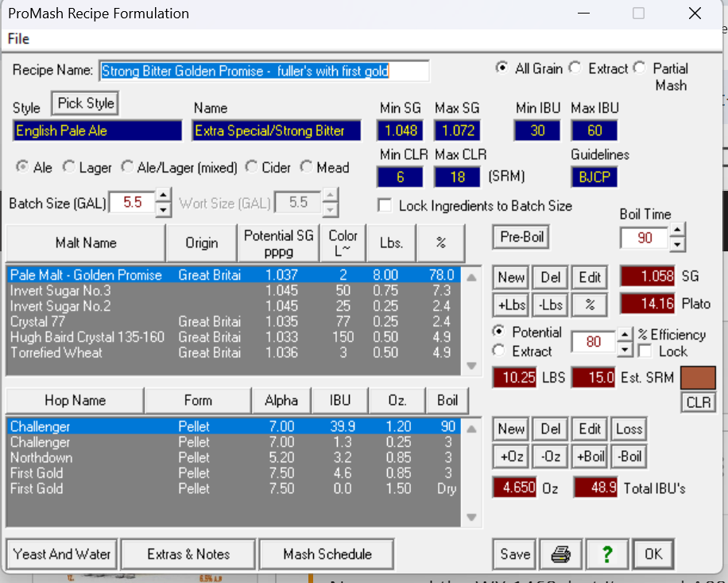Viewport: 728px width, 583px height.
Task: Click the CLR button
Action: click(x=699, y=402)
